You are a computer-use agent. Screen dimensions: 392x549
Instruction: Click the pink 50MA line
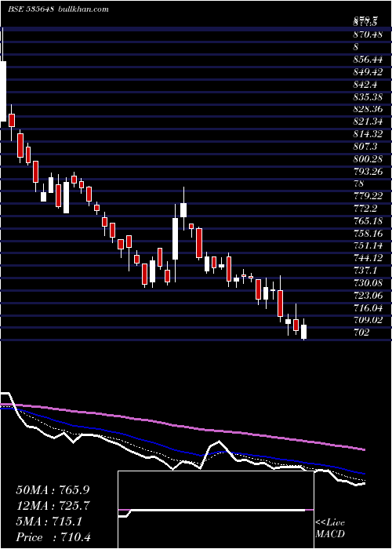182,426
